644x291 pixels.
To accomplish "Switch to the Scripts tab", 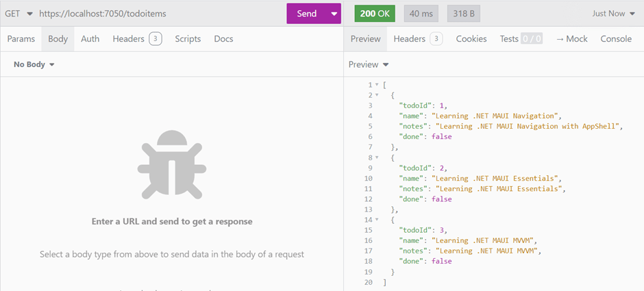I will point(188,39).
